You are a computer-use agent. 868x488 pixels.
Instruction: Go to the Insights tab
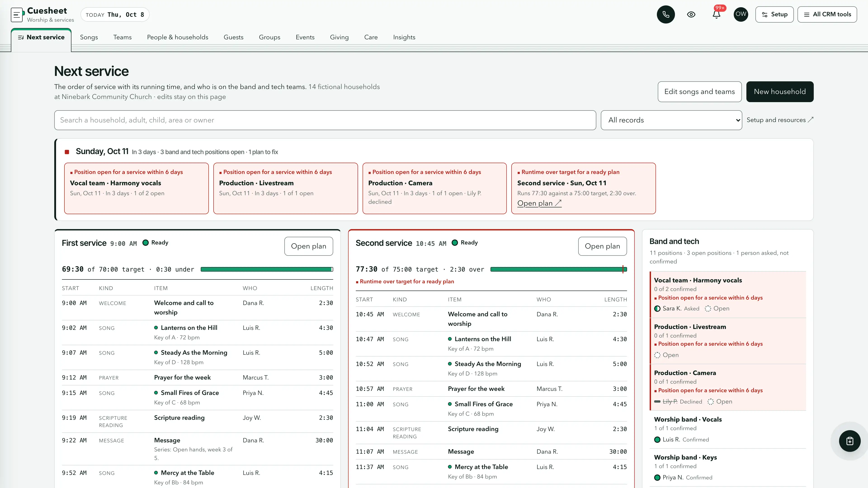click(404, 37)
